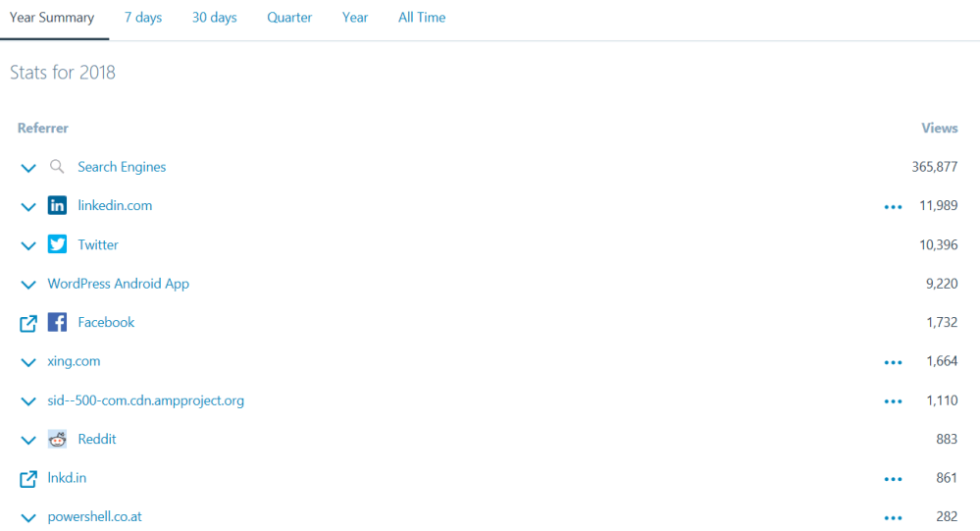980x531 pixels.
Task: Click the LinkedIn logo icon
Action: point(57,206)
